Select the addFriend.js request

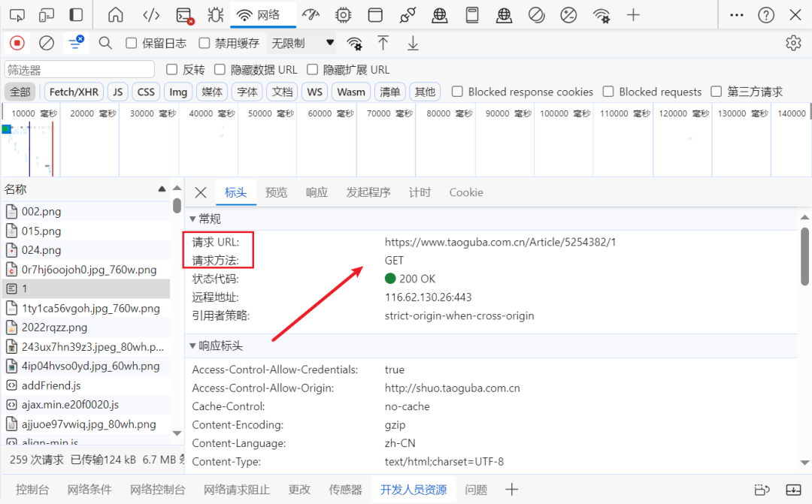tap(53, 385)
